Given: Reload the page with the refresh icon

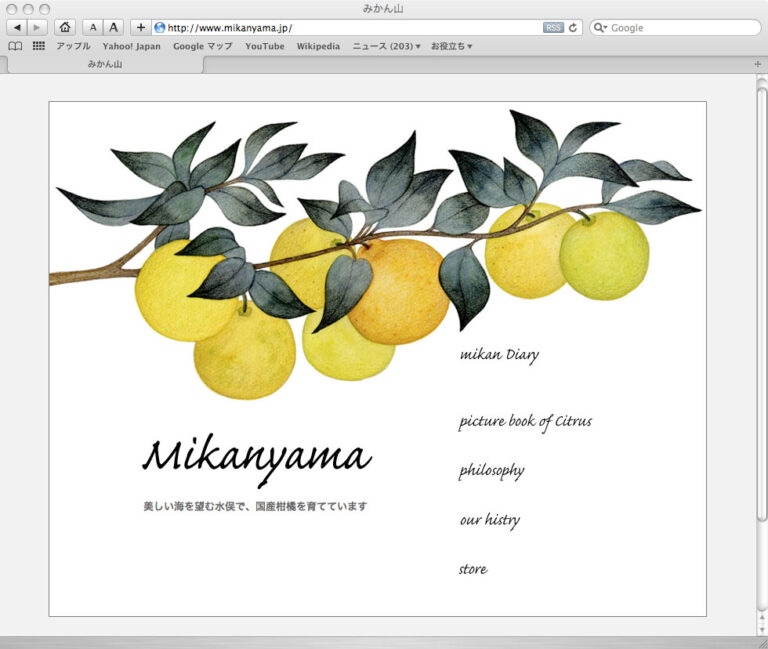Looking at the screenshot, I should [573, 27].
